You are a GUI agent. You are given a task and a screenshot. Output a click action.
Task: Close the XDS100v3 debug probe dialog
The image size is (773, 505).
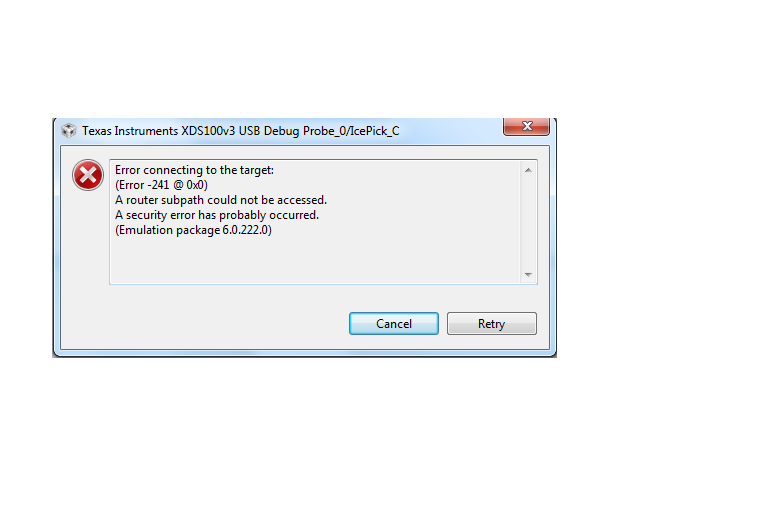(527, 126)
